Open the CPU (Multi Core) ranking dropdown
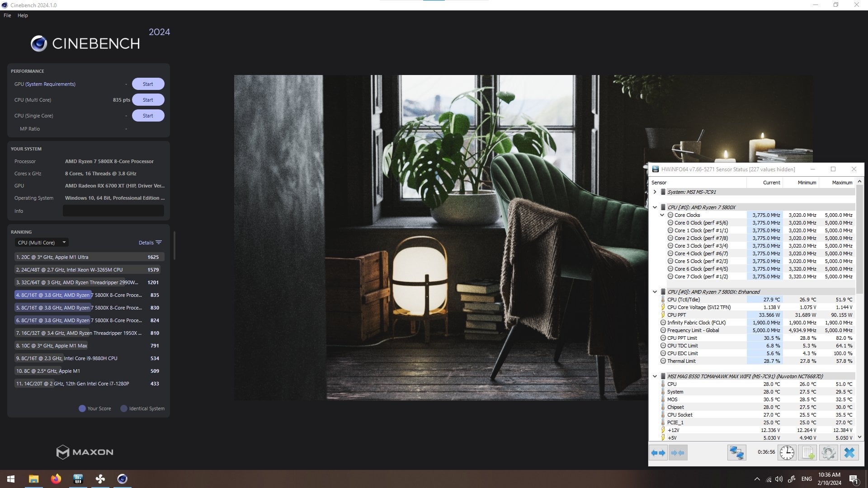Image resolution: width=868 pixels, height=488 pixels. click(41, 243)
